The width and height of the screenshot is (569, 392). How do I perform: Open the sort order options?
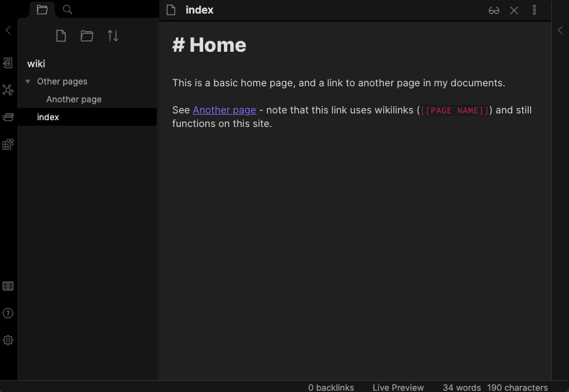(113, 36)
